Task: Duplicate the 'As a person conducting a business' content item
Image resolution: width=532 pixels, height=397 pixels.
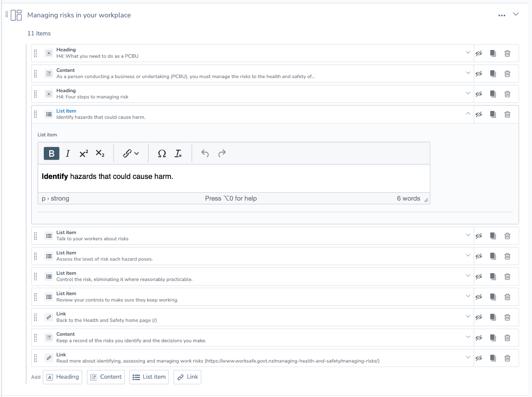Action: (493, 74)
